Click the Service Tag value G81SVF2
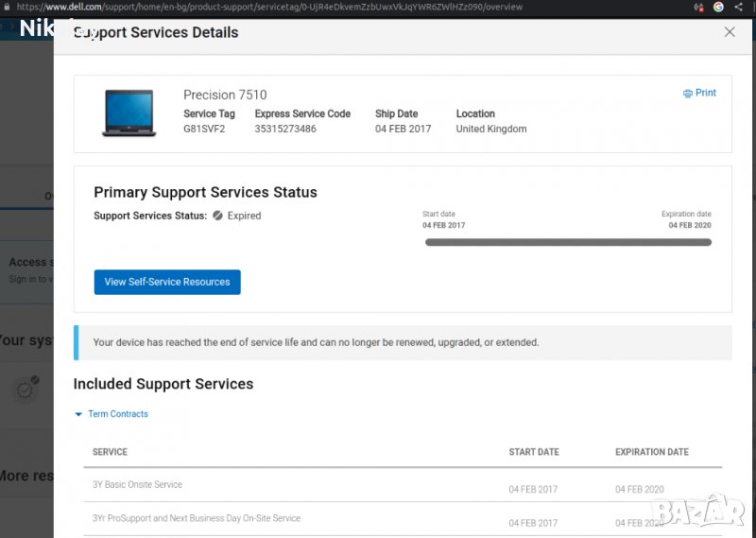 tap(204, 130)
